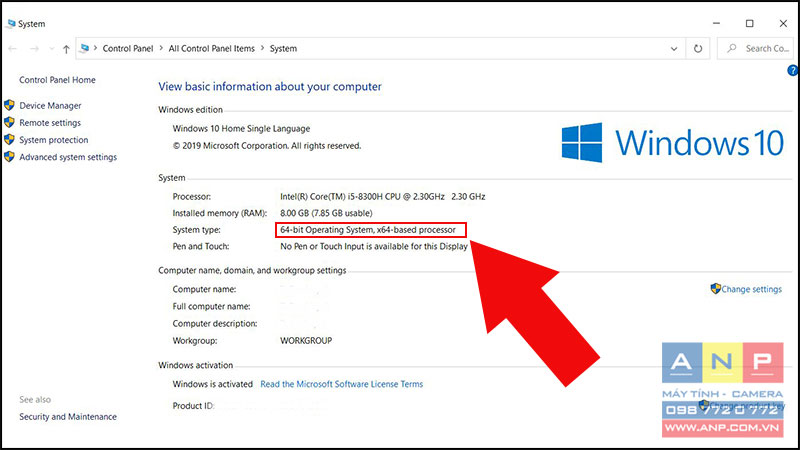Select System in the breadcrumb path
The image size is (800, 450).
[283, 48]
